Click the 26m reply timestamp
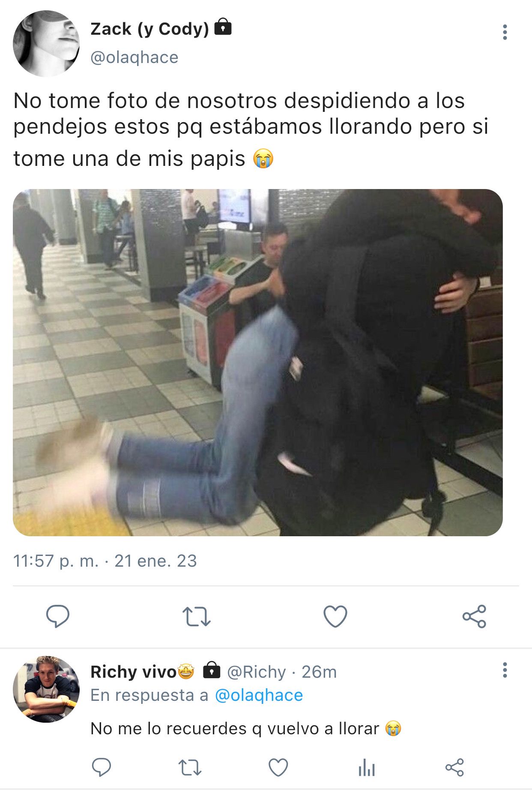The image size is (532, 790). tap(319, 672)
